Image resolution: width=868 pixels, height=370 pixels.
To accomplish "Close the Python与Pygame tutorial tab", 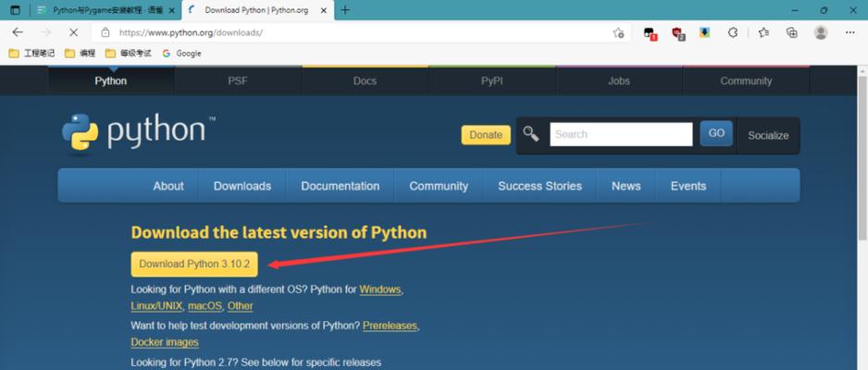I will (x=171, y=10).
